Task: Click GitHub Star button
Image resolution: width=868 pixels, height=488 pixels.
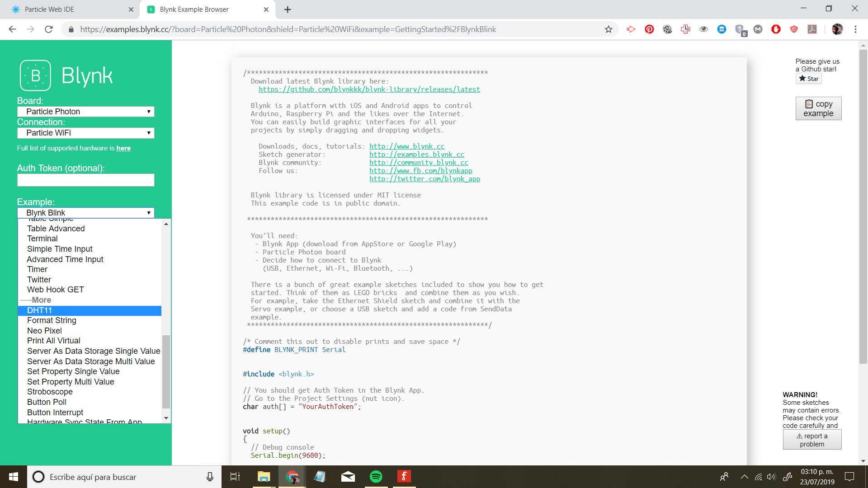Action: click(x=809, y=79)
